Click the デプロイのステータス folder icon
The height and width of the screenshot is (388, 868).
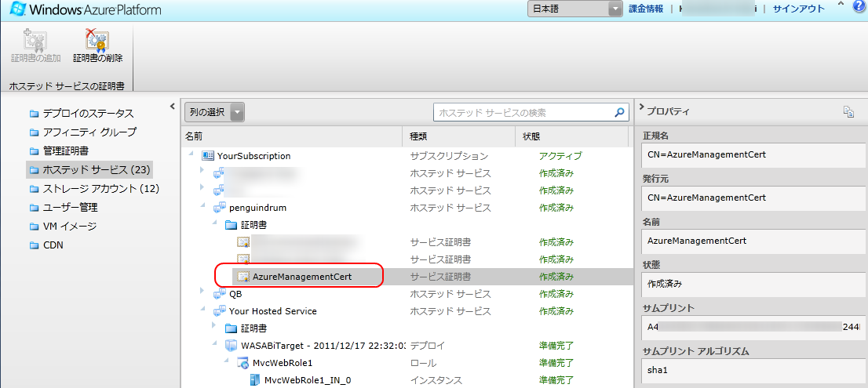[34, 114]
